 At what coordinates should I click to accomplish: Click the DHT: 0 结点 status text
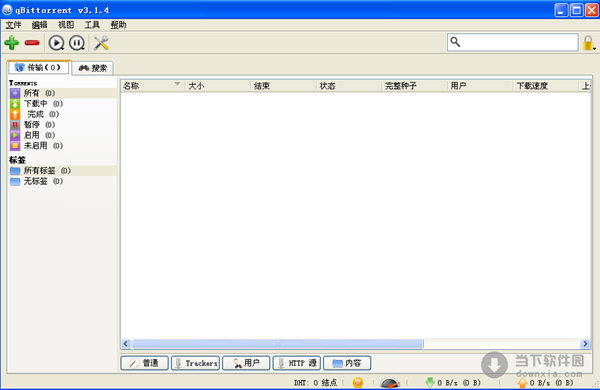(x=315, y=383)
